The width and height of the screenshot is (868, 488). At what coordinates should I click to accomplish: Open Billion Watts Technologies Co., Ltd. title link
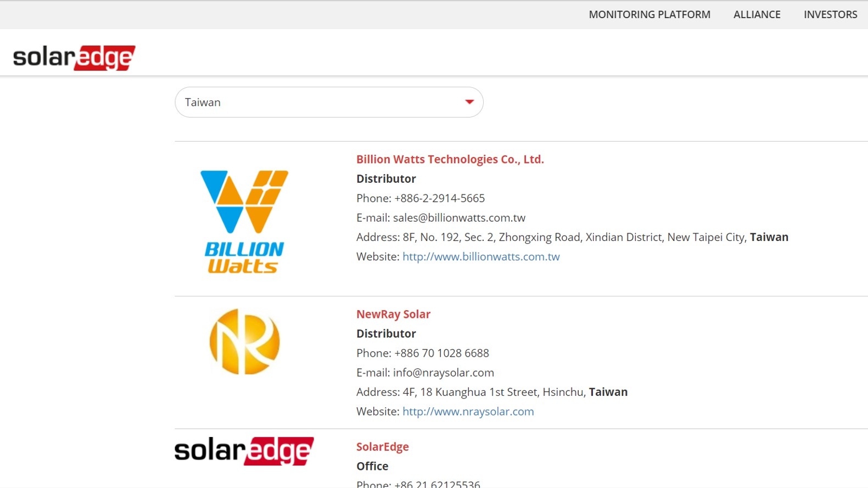[450, 159]
